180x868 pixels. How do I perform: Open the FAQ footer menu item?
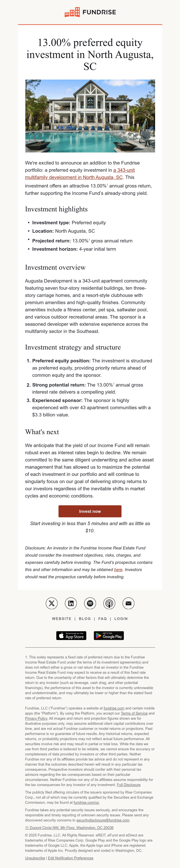click(x=103, y=619)
